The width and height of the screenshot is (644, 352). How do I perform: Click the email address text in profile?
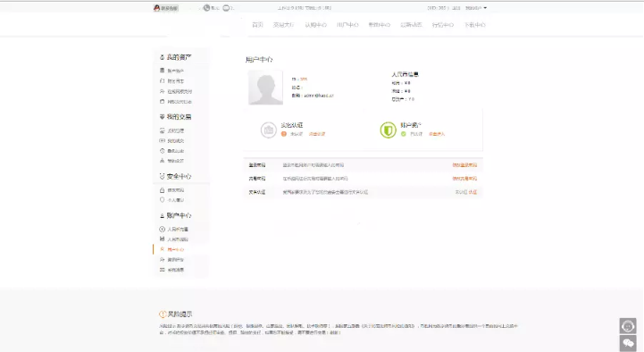click(319, 96)
